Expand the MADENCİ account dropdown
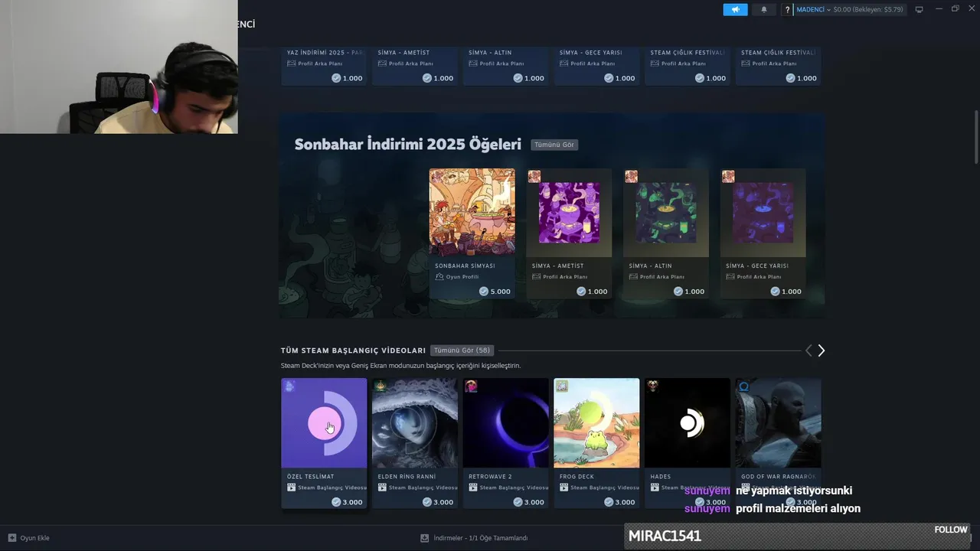980x551 pixels. click(813, 9)
